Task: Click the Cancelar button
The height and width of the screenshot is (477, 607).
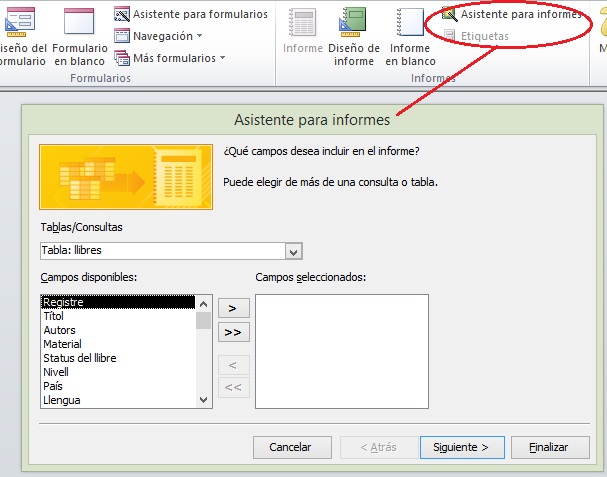Action: pyautogui.click(x=292, y=448)
